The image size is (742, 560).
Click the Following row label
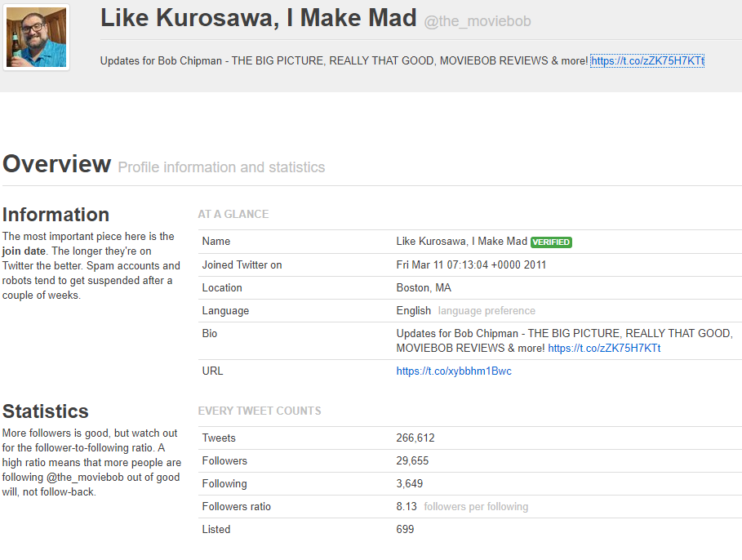tap(224, 484)
